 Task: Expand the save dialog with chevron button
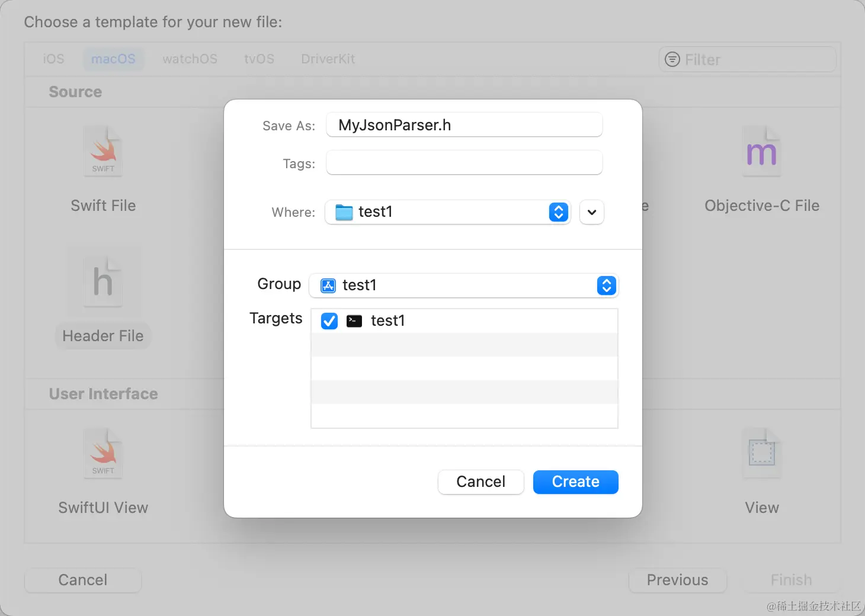[x=592, y=212]
